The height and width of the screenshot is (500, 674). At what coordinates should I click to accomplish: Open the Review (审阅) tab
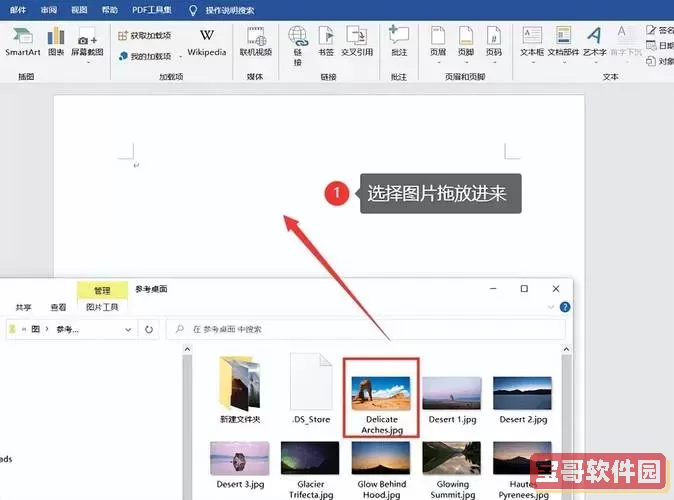(49, 10)
